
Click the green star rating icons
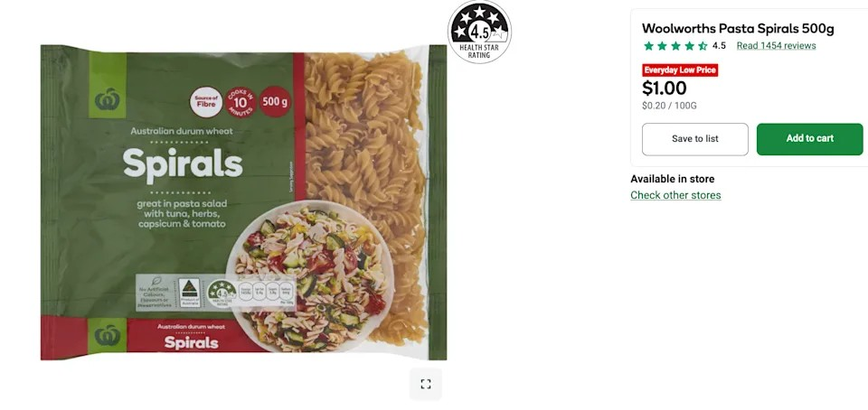[676, 46]
